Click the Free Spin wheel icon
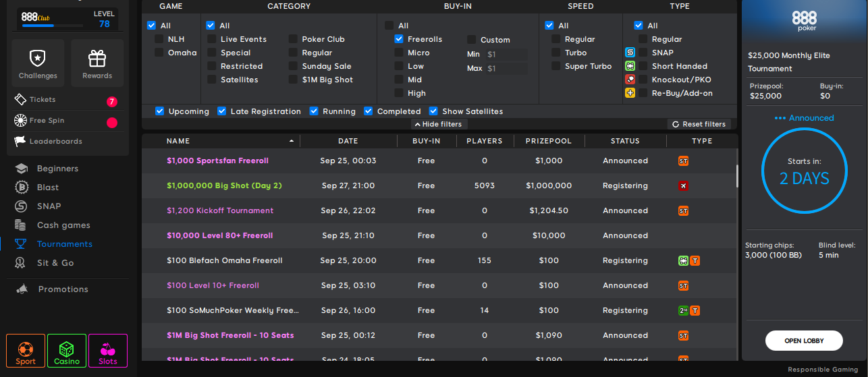This screenshot has width=868, height=377. tap(20, 121)
